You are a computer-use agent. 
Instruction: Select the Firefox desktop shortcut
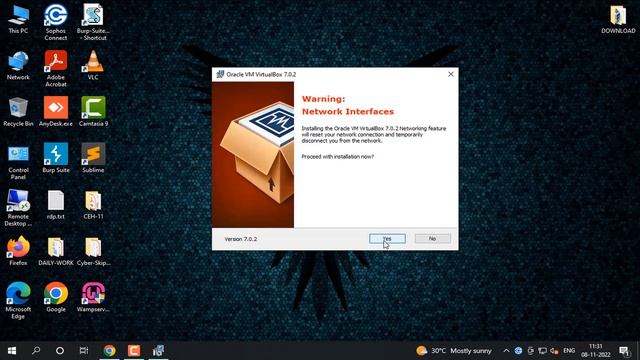(18, 251)
